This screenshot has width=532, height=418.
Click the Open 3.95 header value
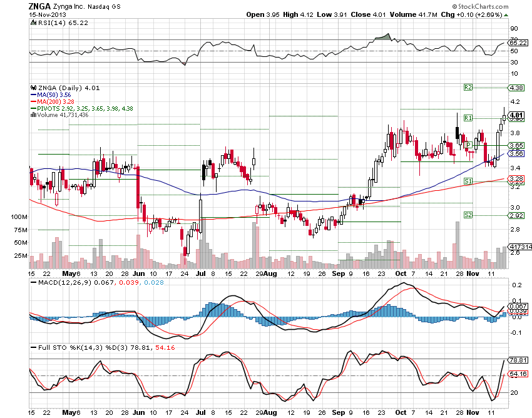pos(263,14)
